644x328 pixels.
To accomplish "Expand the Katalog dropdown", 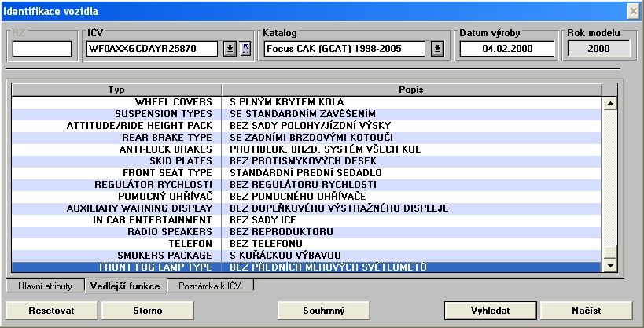I will (x=437, y=49).
